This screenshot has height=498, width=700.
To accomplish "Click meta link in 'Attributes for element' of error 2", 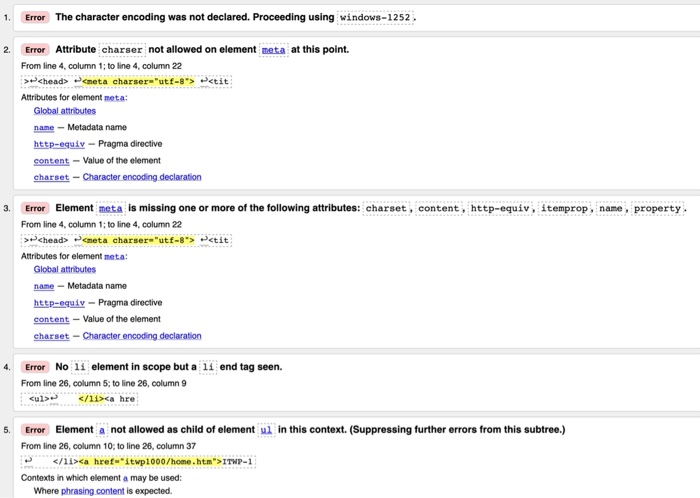I will coord(114,97).
